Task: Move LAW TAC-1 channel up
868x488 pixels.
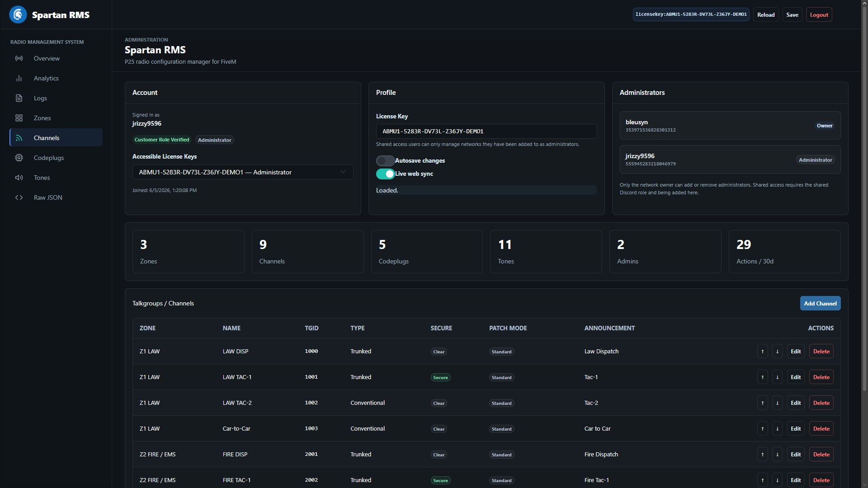Action: tap(763, 377)
